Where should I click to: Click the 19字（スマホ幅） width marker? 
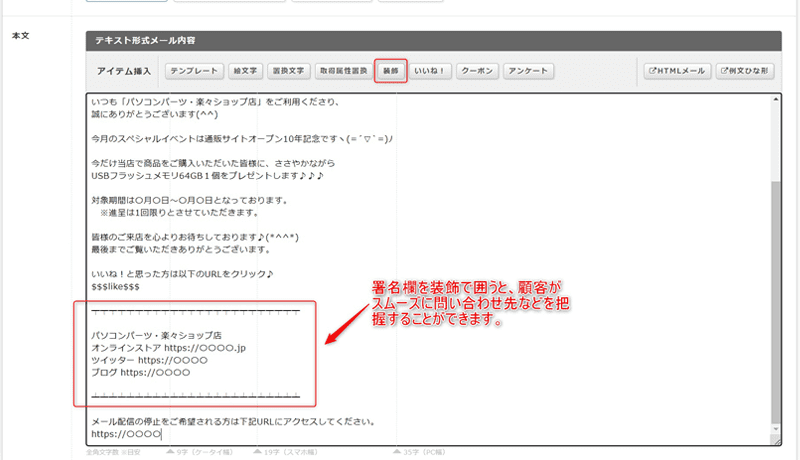[286, 452]
